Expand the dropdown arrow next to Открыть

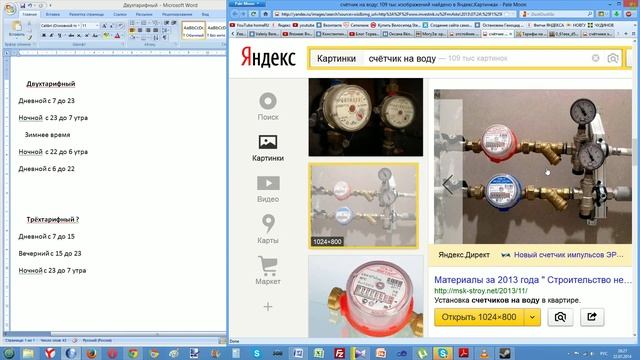pos(532,317)
